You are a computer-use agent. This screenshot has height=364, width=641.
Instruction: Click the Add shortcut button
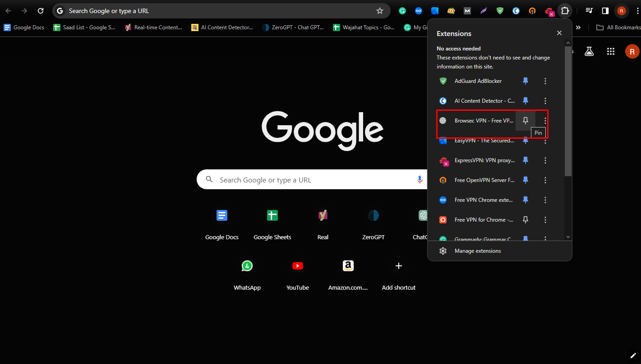click(x=399, y=274)
